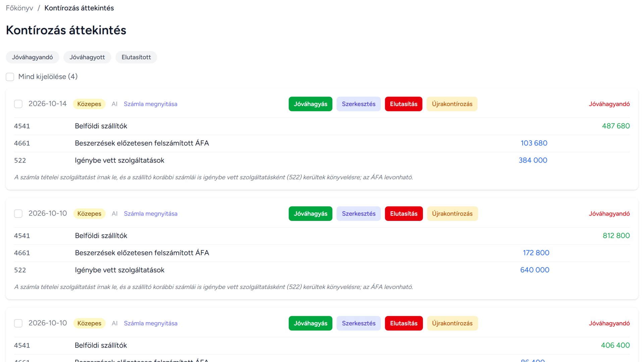Click the Jóváhagyandó status of the 406 400 entry
This screenshot has width=644, height=362.
tap(609, 323)
